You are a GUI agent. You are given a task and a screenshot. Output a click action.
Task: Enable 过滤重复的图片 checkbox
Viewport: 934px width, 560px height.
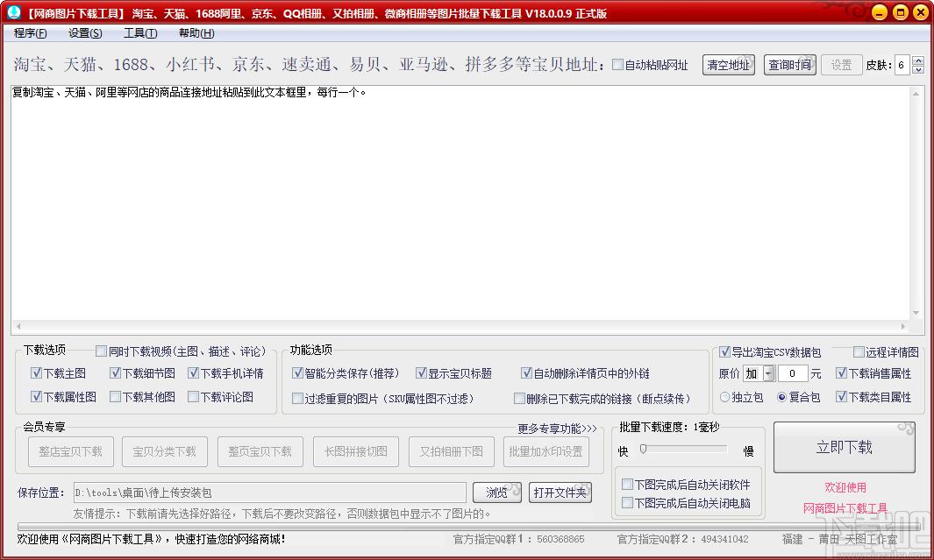[x=298, y=398]
